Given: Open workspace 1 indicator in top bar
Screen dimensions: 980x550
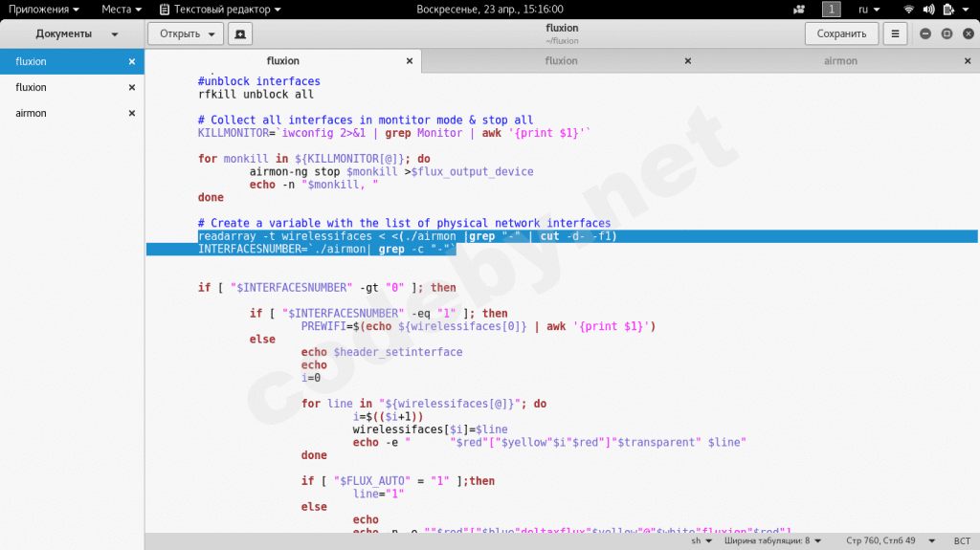Looking at the screenshot, I should click(x=832, y=9).
